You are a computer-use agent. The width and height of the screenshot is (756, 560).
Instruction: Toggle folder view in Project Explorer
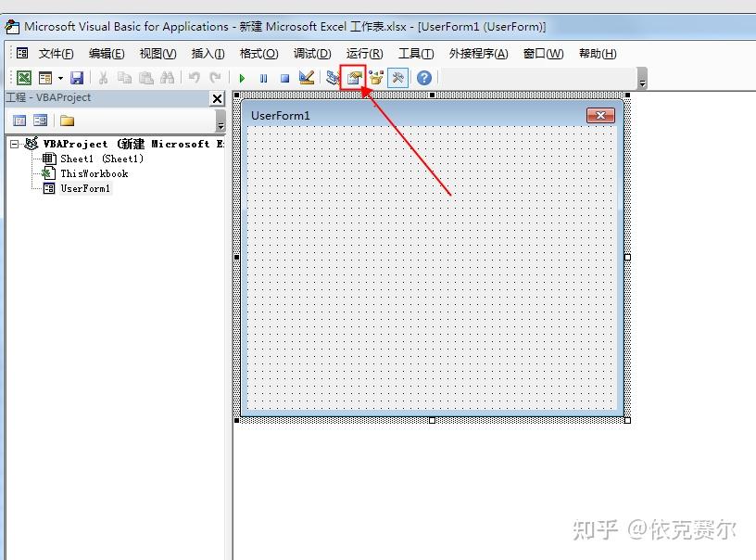(x=65, y=120)
